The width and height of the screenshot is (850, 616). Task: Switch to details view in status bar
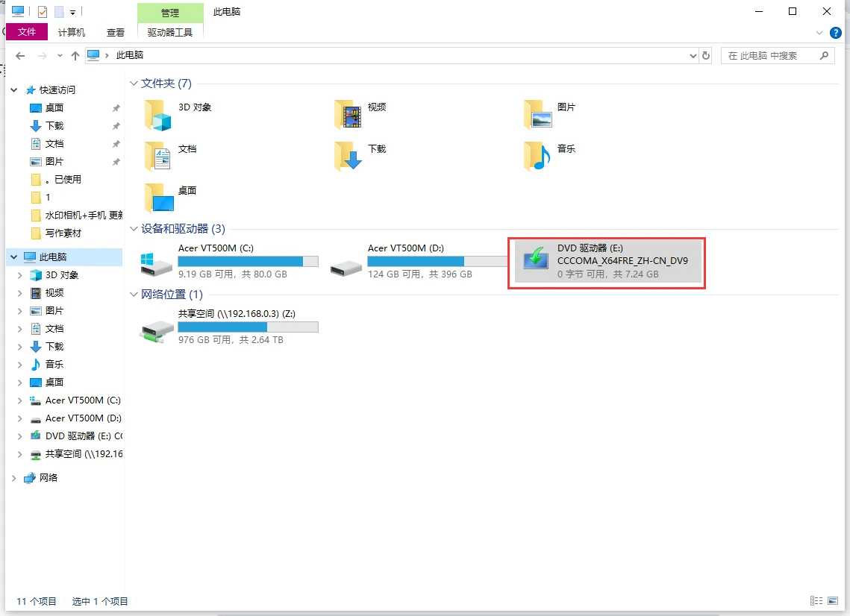pos(816,600)
